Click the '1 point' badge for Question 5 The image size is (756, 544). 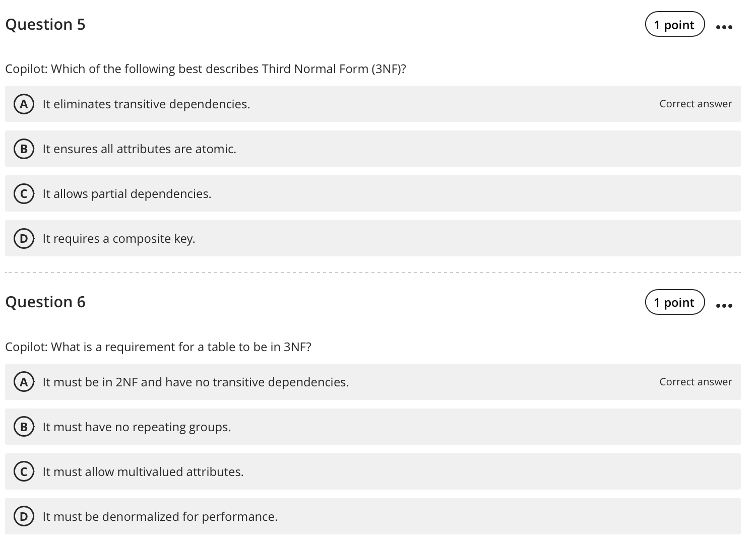tap(674, 24)
